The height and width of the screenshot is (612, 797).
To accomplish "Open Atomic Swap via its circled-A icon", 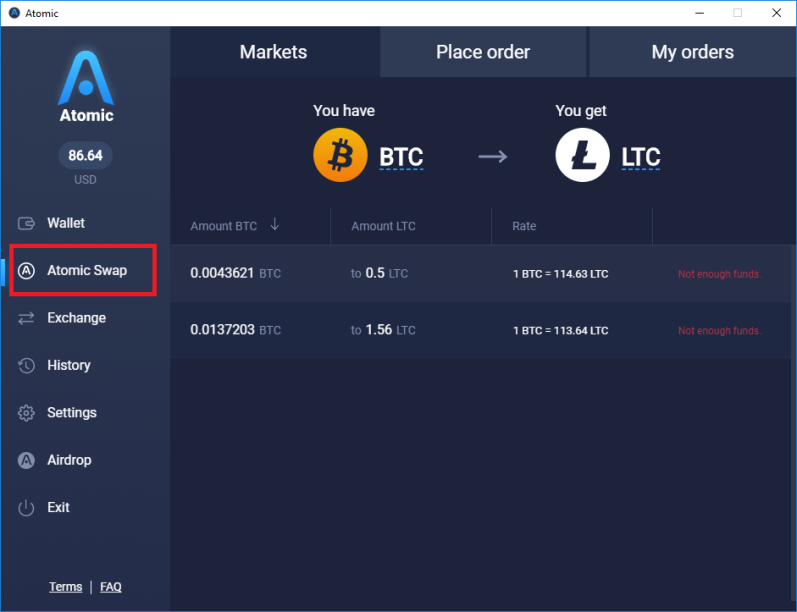I will [26, 270].
